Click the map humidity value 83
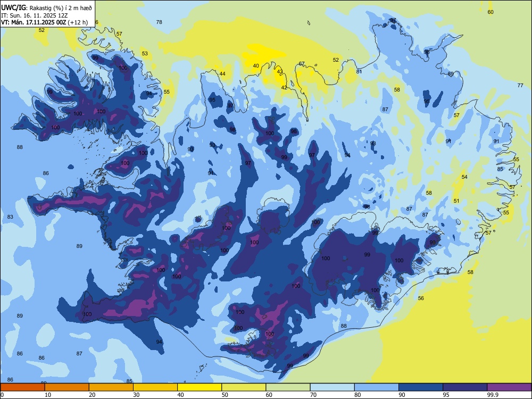This screenshot has width=532, height=399. 10,217
